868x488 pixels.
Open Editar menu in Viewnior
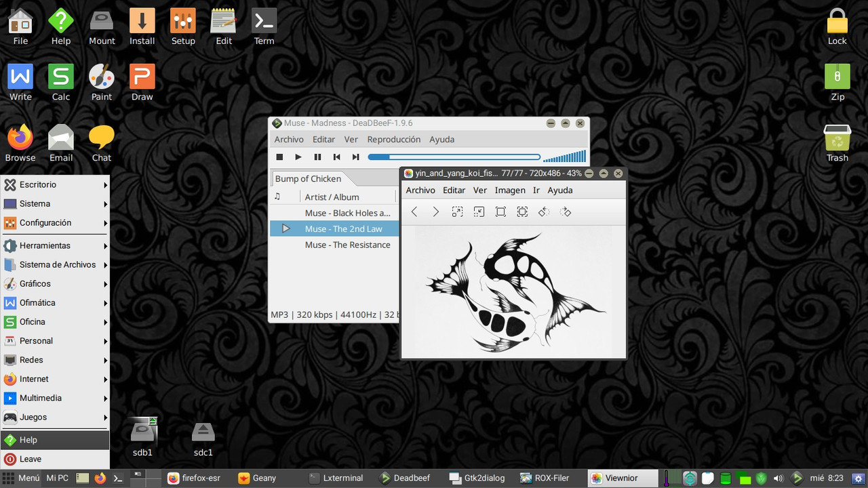[x=454, y=190]
